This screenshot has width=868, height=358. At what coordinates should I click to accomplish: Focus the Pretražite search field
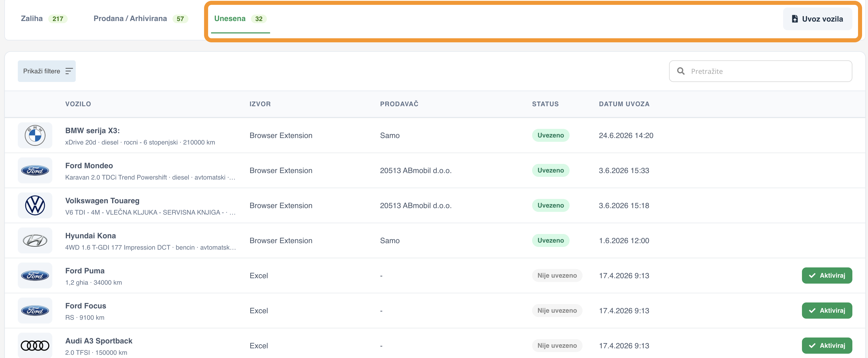(x=760, y=71)
